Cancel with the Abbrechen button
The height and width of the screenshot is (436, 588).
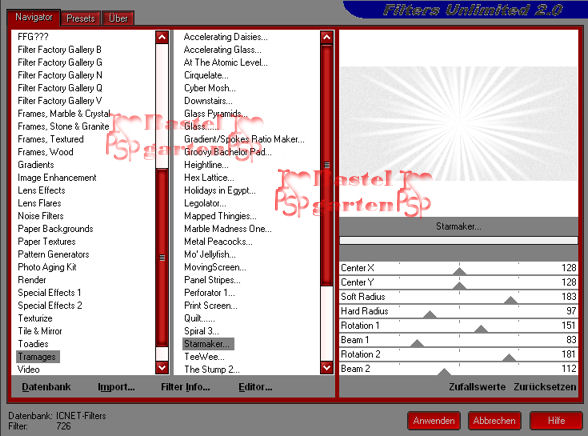click(494, 421)
